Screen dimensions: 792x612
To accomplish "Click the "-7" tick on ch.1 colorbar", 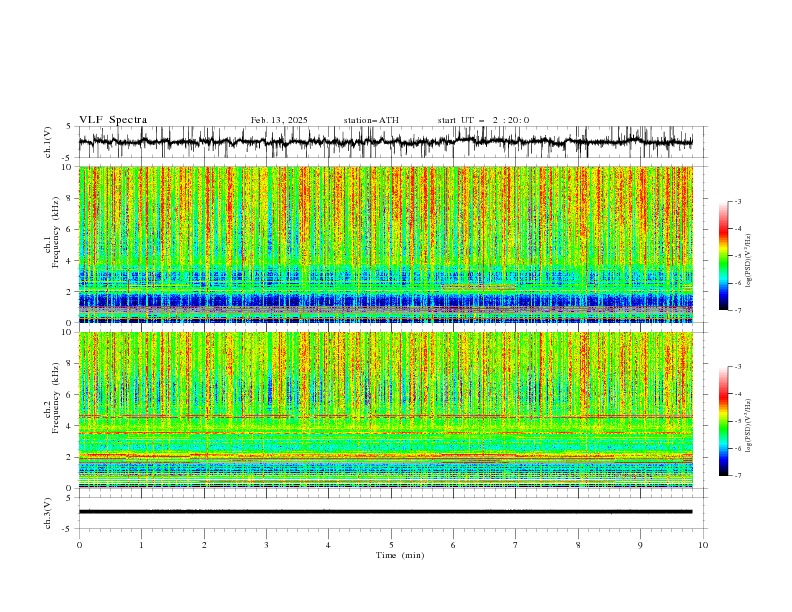I will point(738,311).
